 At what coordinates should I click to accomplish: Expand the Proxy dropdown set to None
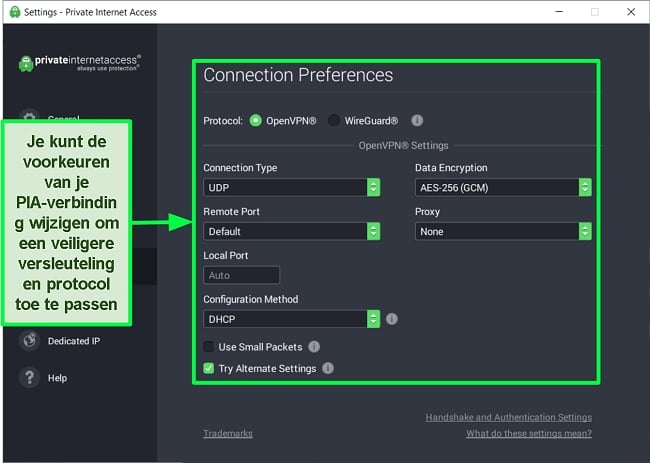click(503, 231)
